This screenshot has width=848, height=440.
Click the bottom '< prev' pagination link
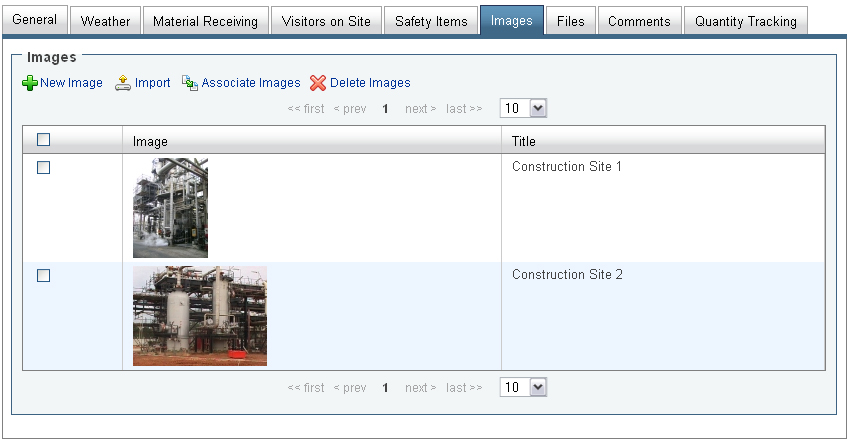coord(350,388)
